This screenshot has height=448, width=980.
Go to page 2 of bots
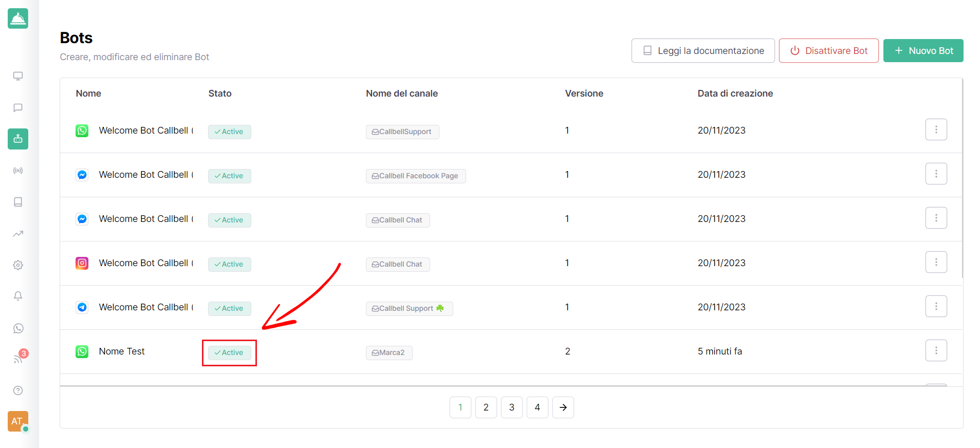click(x=486, y=407)
